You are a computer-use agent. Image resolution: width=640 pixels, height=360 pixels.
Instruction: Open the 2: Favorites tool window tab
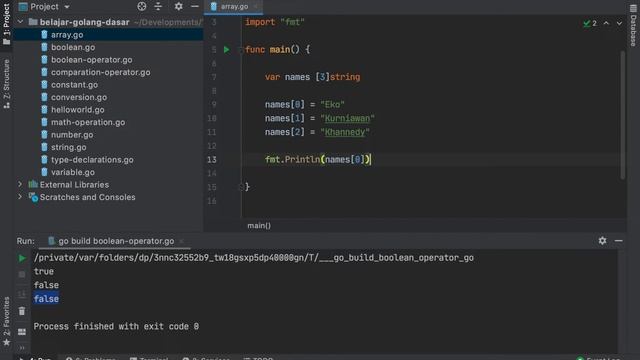(x=6, y=321)
